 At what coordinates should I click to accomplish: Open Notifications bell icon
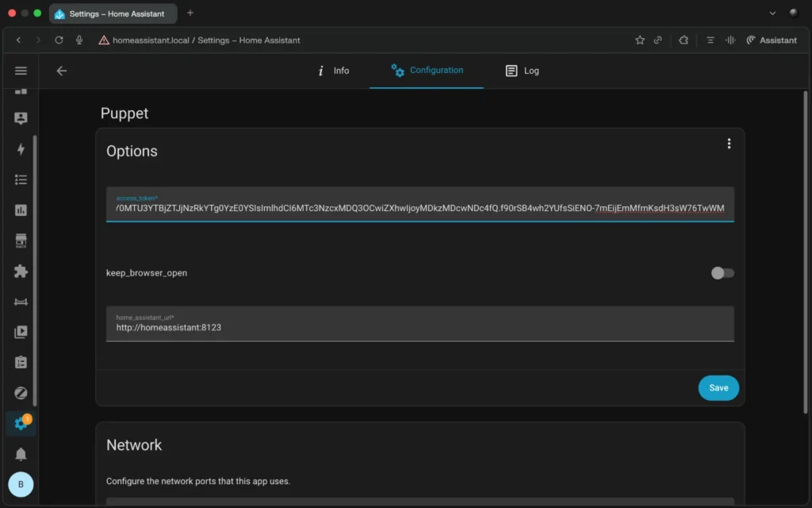(21, 454)
